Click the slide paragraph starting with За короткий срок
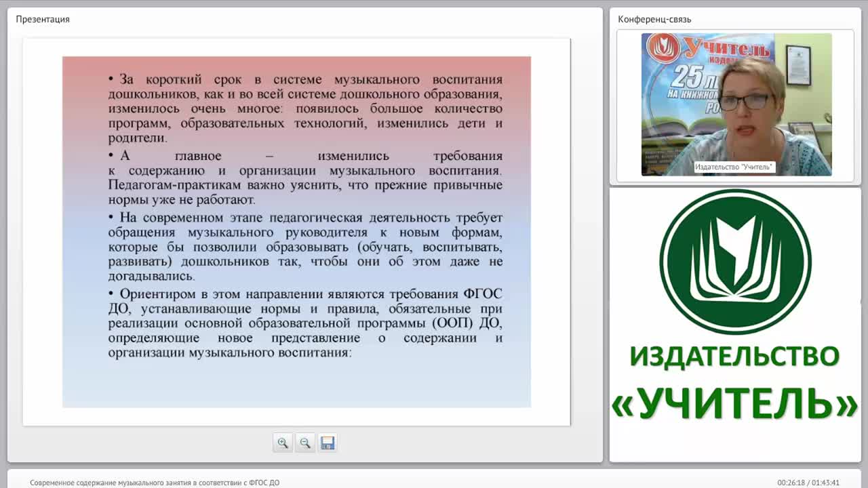 [305, 108]
